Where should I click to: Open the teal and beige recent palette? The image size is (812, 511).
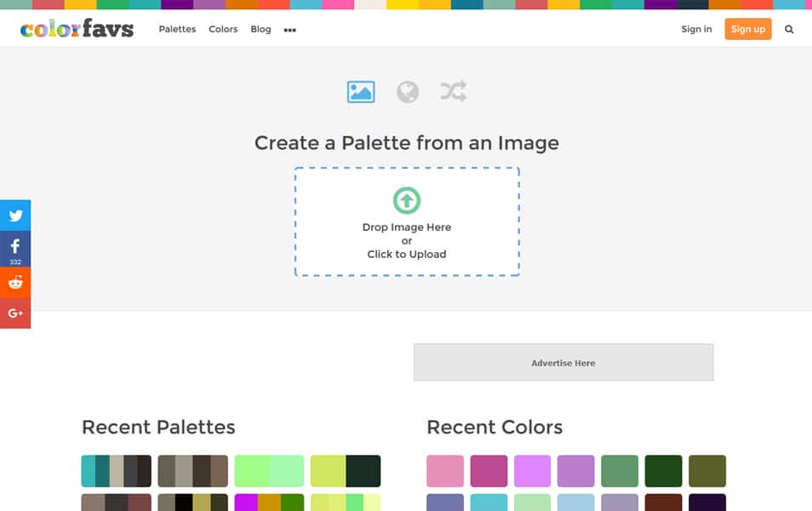[117, 471]
